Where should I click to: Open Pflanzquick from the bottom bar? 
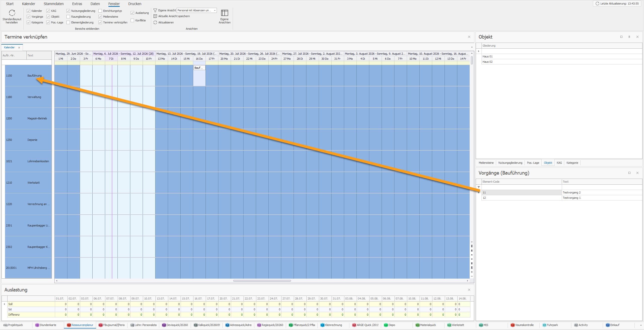click(x=302, y=325)
